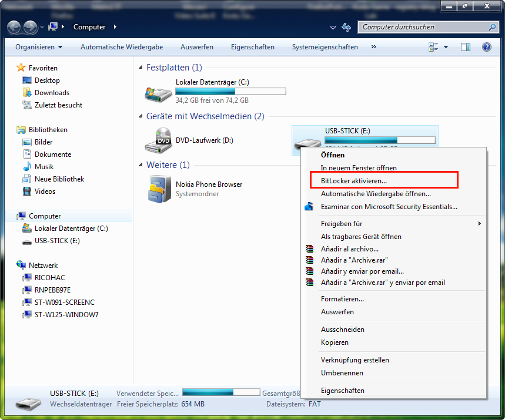Open the Organisieren dropdown menu
Screen dimensions: 505x420
39,47
